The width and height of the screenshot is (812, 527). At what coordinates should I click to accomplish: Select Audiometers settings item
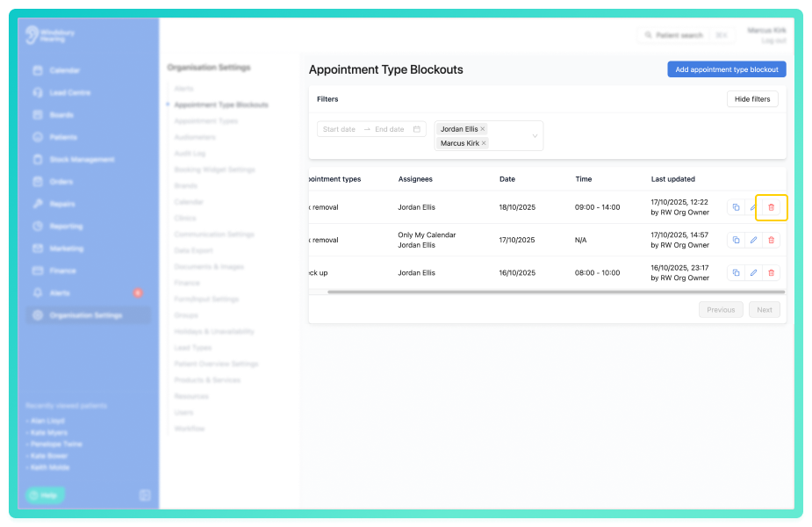point(195,137)
